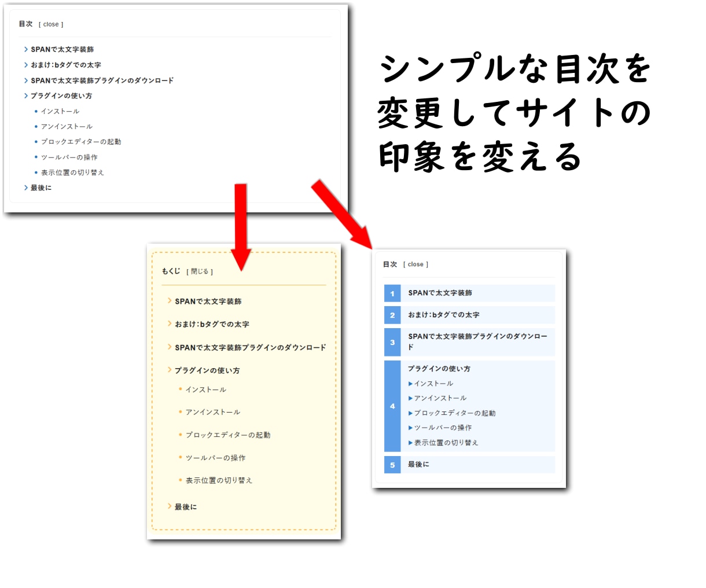Viewport: 706px width, 588px height.
Task: Click chevron icon beside 最後に in yellow panel
Action: click(170, 506)
